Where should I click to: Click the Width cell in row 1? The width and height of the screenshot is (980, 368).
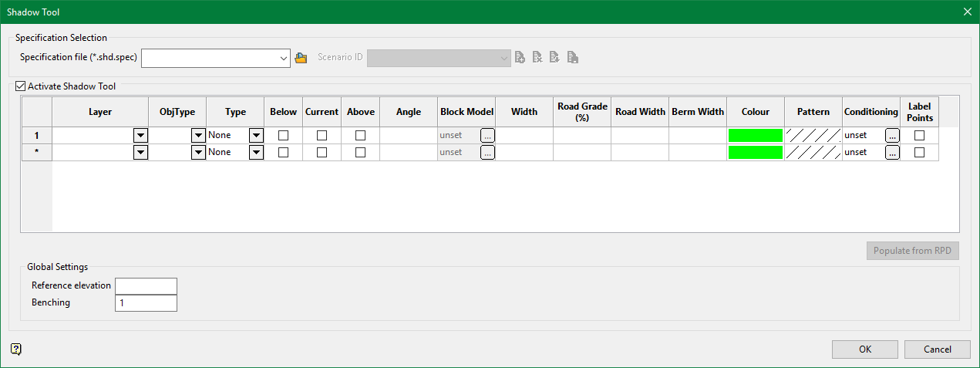[524, 135]
